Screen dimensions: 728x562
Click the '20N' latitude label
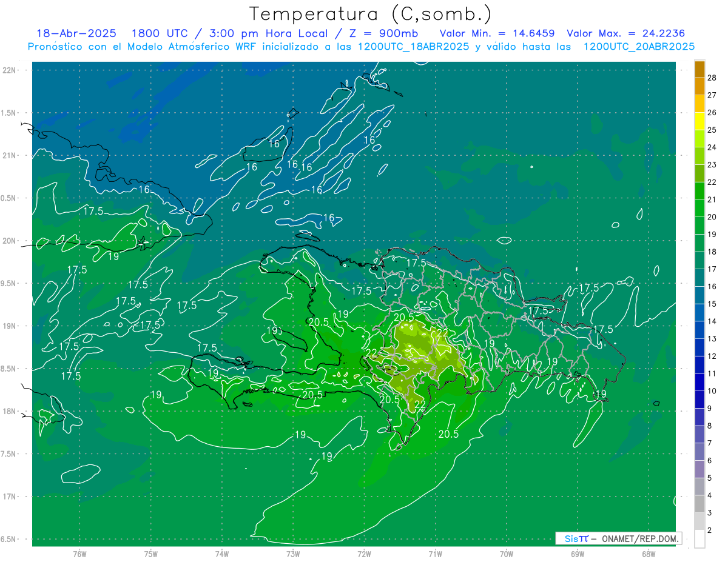pyautogui.click(x=10, y=241)
